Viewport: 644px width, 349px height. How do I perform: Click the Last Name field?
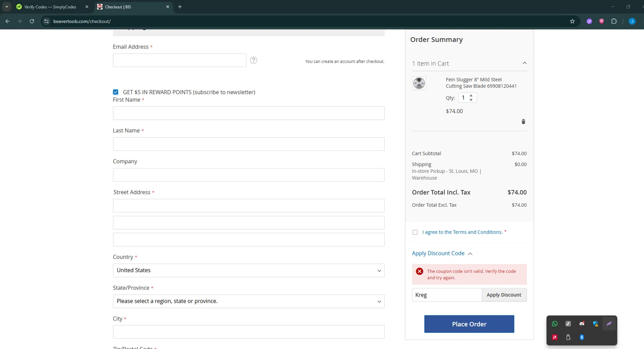tap(249, 144)
